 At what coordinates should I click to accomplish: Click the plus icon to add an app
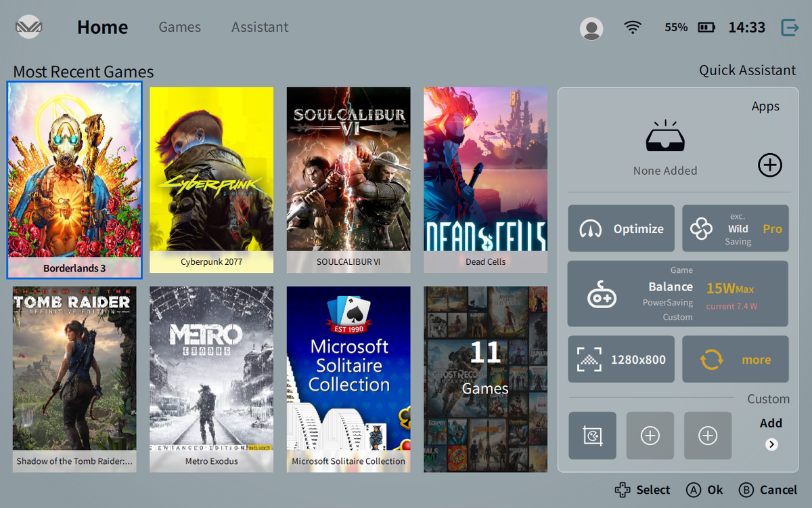coord(769,165)
